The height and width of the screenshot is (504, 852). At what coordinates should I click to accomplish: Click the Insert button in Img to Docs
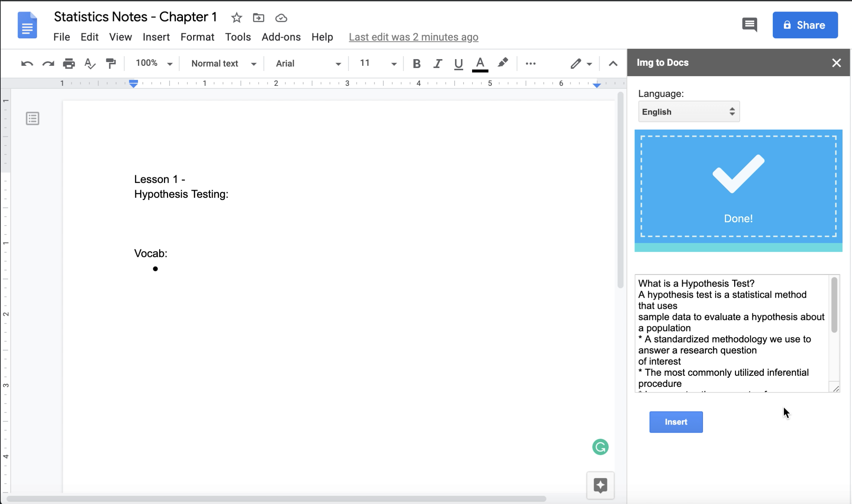pos(676,421)
